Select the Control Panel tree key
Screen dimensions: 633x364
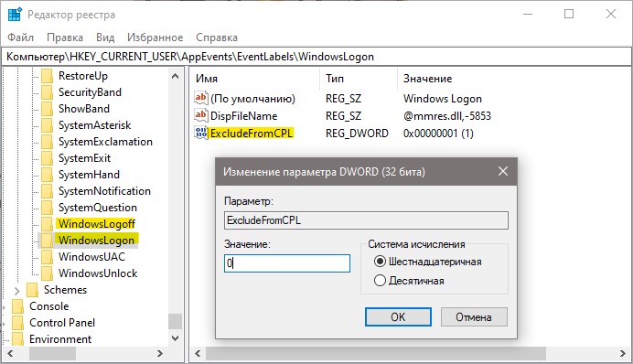point(62,323)
